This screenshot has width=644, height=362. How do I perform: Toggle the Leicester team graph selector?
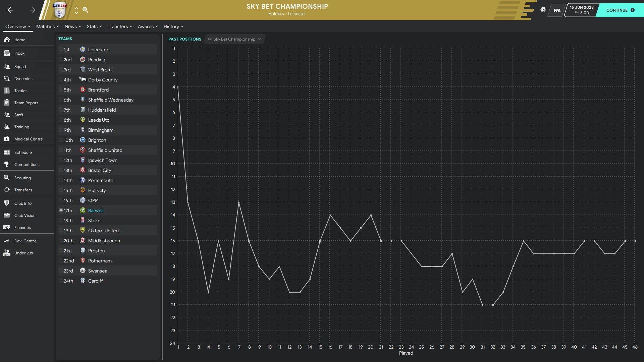(61, 50)
